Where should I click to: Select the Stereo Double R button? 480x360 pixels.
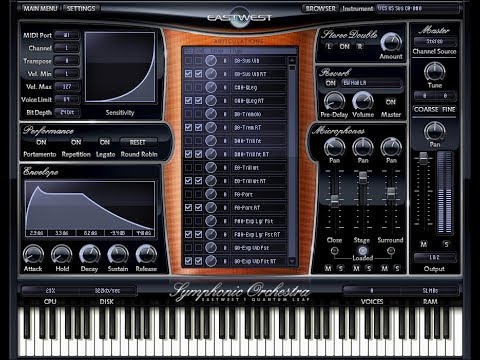click(x=360, y=47)
